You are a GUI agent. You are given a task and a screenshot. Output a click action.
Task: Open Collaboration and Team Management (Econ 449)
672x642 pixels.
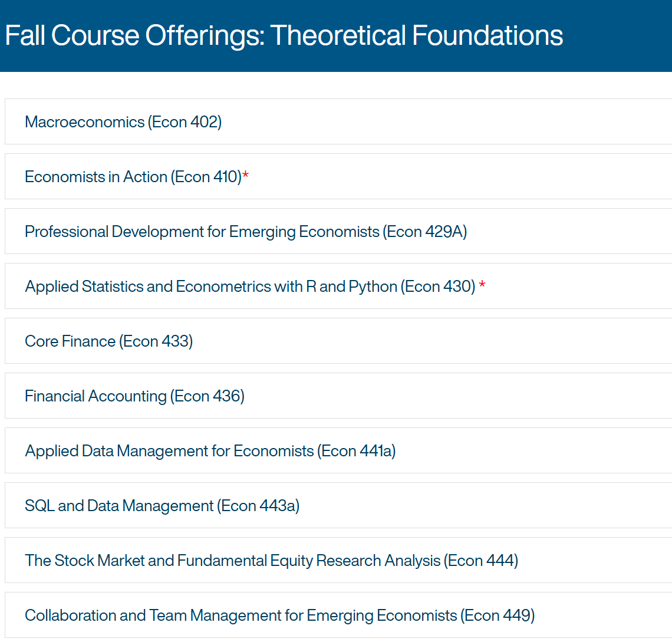tap(338, 615)
